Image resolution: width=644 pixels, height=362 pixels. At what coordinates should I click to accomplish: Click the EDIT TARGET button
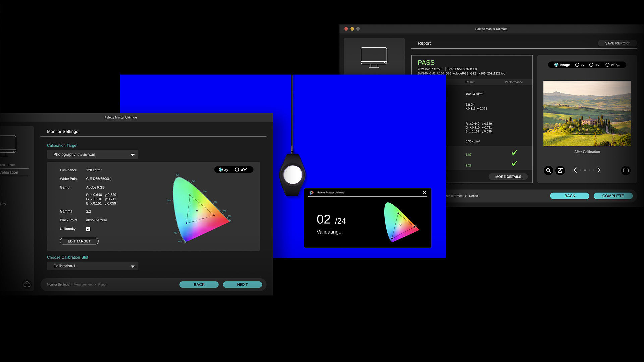point(79,241)
